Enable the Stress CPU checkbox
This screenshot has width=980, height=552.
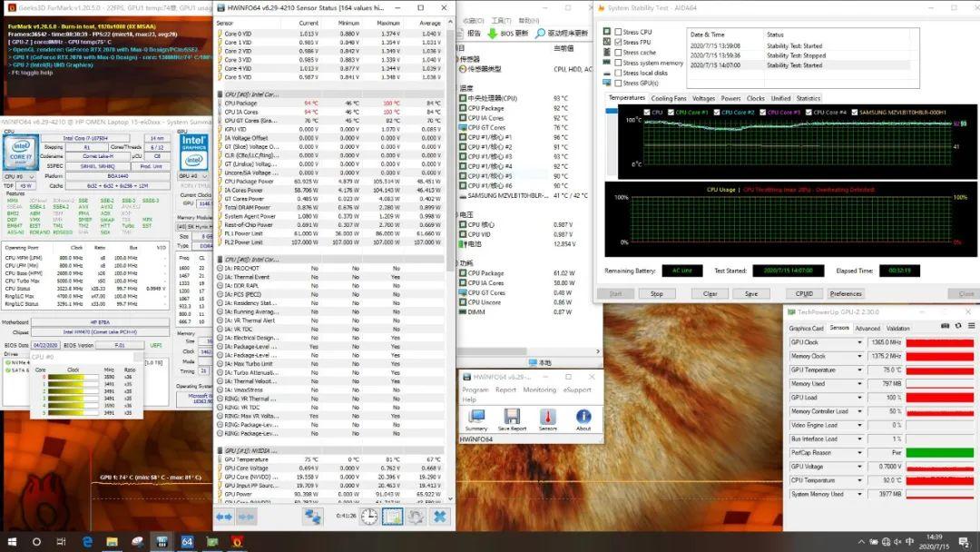(x=619, y=32)
